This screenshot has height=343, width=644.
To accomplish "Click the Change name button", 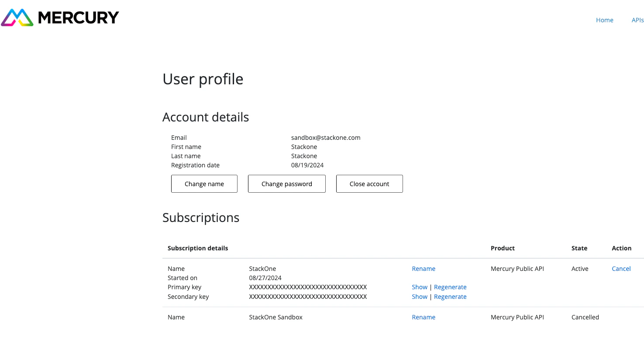I will click(204, 184).
